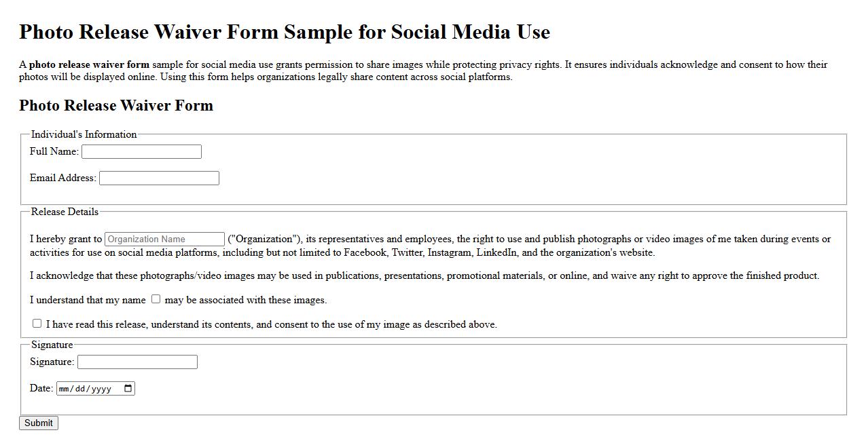Check the name association checkbox
The image size is (868, 441).
[156, 299]
